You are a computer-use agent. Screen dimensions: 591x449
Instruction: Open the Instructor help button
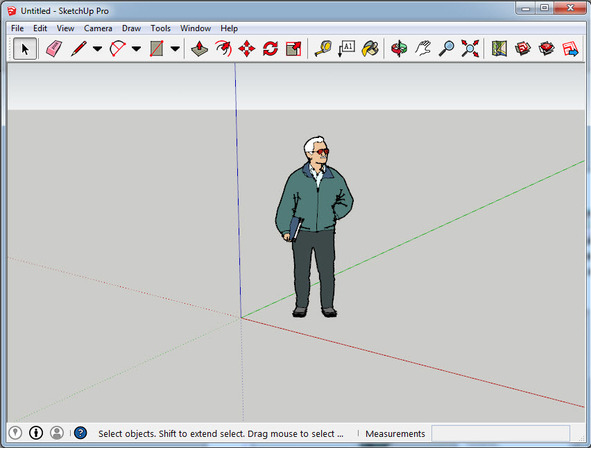[80, 433]
